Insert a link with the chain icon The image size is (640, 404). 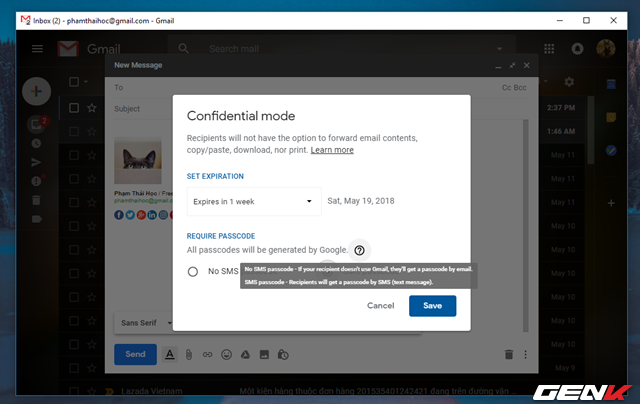[207, 355]
